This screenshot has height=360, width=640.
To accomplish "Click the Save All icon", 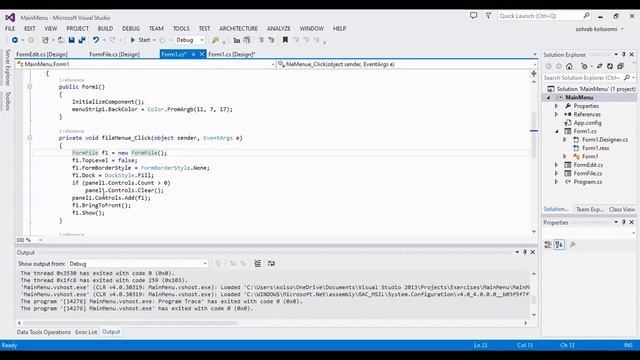I will click(82, 40).
